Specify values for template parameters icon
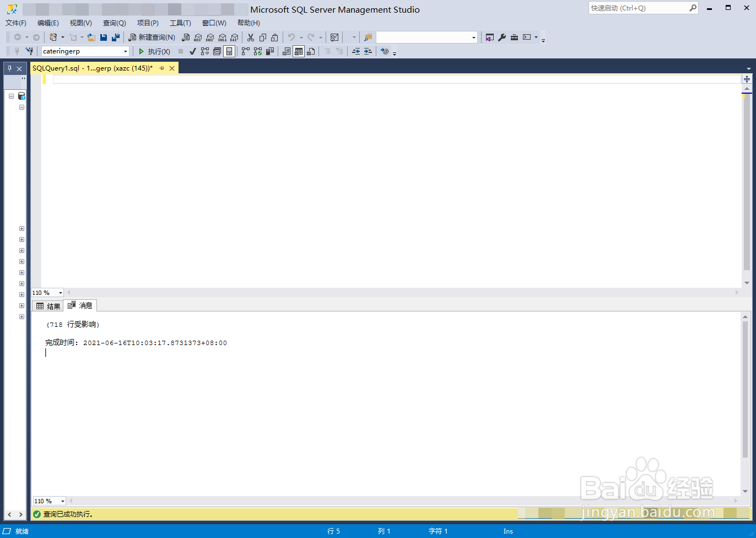756x538 pixels. click(x=385, y=51)
